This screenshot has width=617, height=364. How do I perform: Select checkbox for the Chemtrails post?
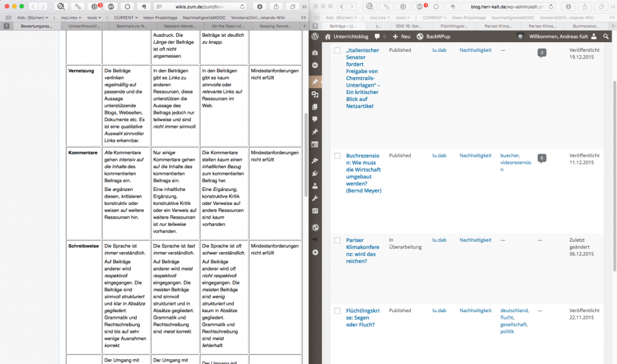(337, 51)
